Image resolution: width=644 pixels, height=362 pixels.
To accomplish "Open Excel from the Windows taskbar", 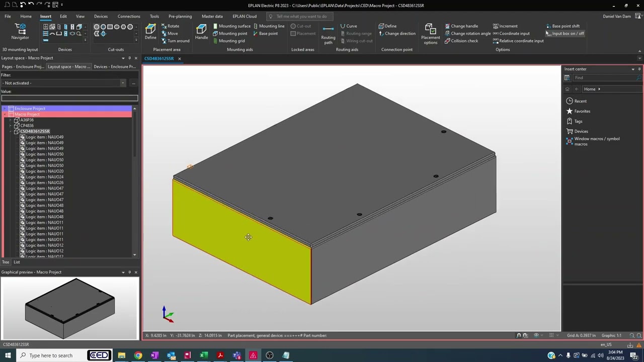I will (204, 355).
